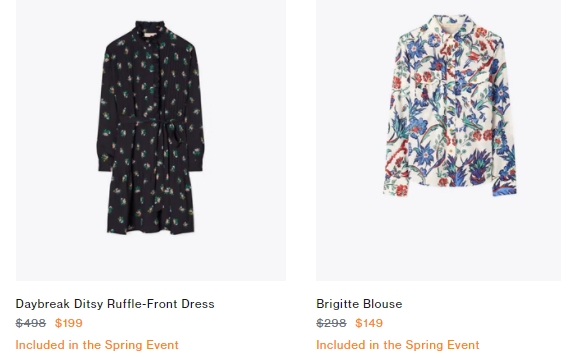Click the ruffled collar of the black dress

click(151, 27)
